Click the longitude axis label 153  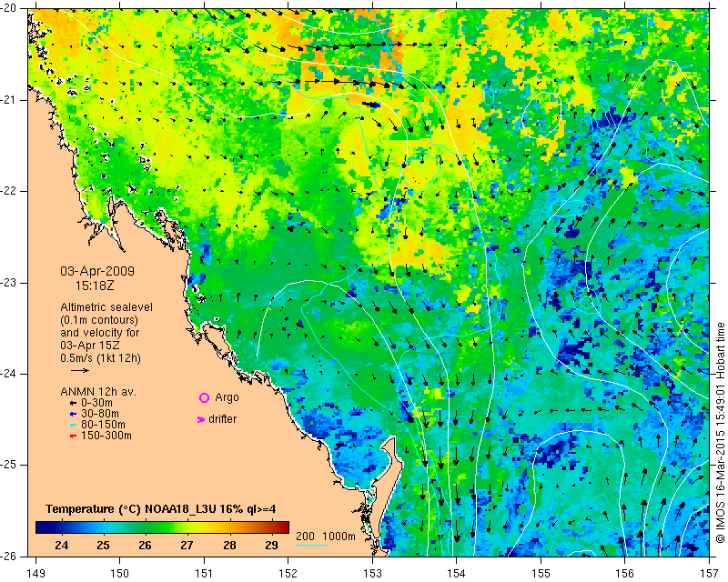click(x=372, y=574)
